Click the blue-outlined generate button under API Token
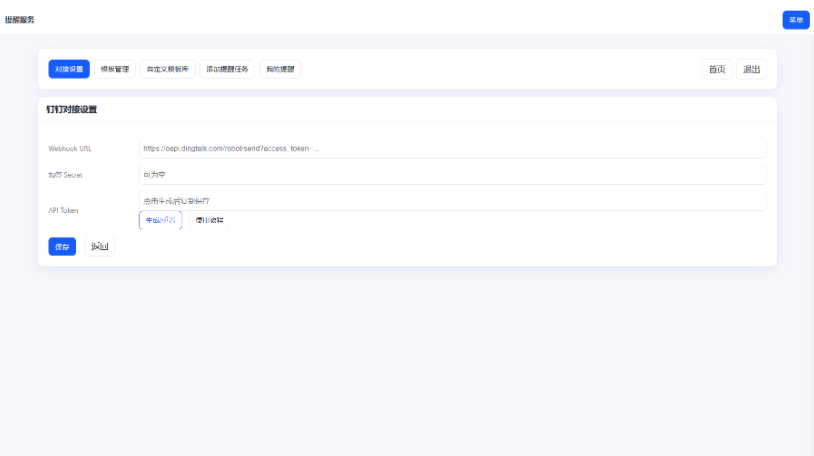Screen dimensions: 814x456 coord(160,220)
